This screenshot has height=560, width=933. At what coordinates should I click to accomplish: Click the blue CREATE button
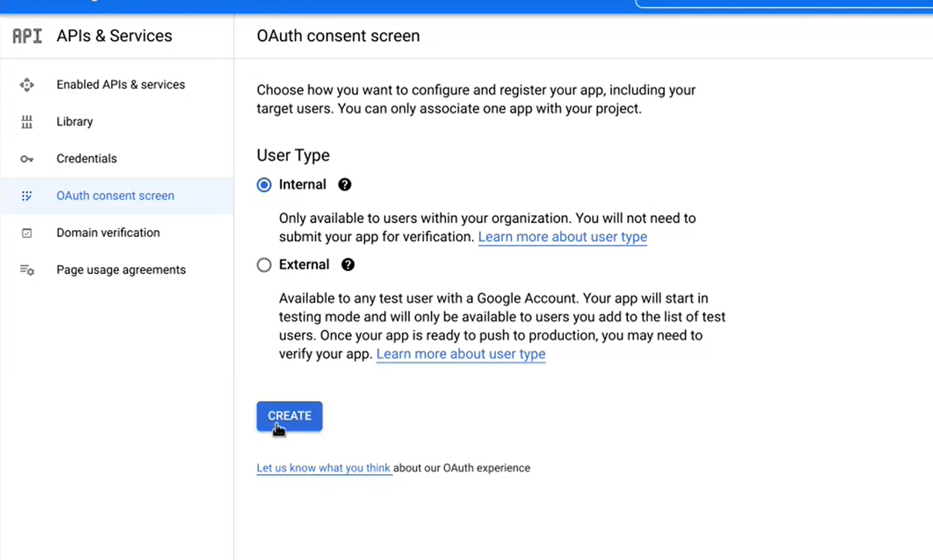pyautogui.click(x=289, y=416)
